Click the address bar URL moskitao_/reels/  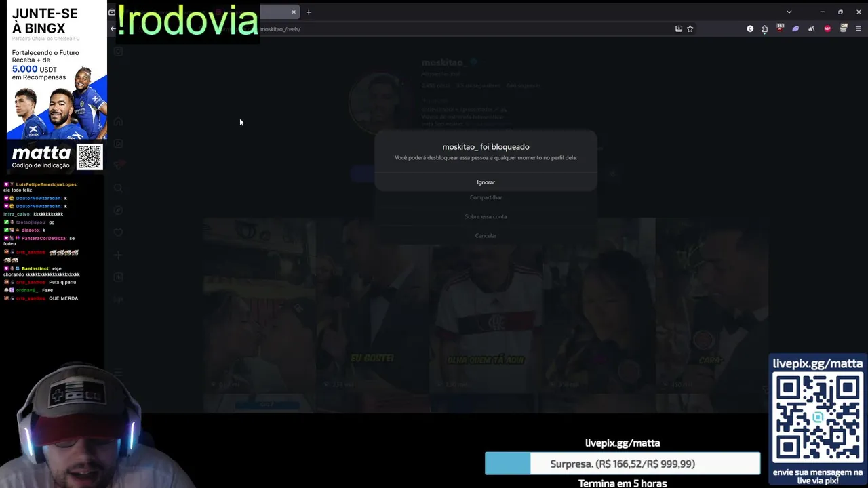click(280, 29)
